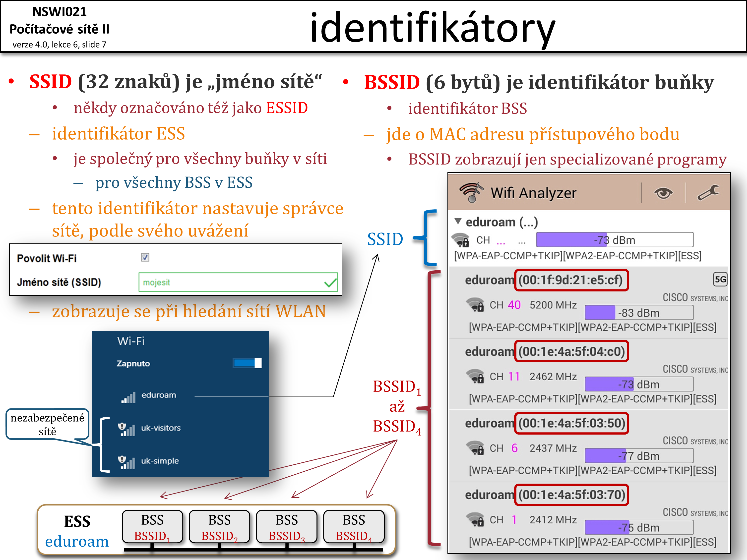
Task: Click the Wi-Fi panel title
Action: click(x=131, y=341)
